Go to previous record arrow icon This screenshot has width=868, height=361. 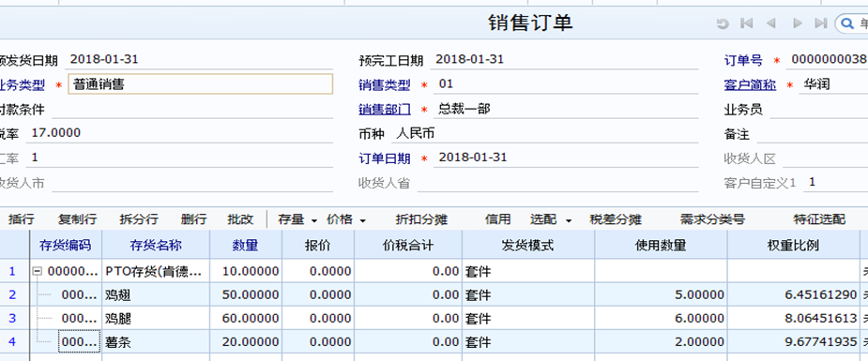pyautogui.click(x=770, y=23)
